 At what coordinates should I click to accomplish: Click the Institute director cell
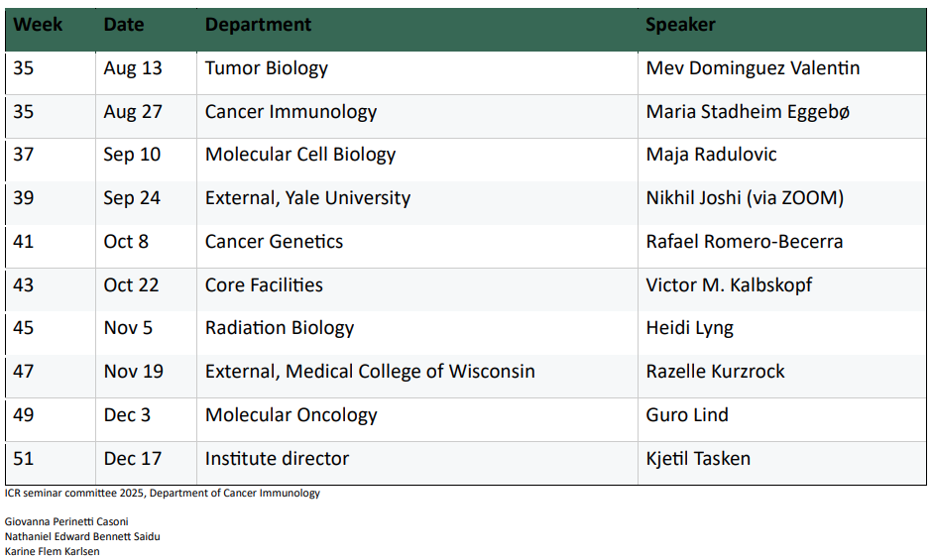[x=277, y=458]
